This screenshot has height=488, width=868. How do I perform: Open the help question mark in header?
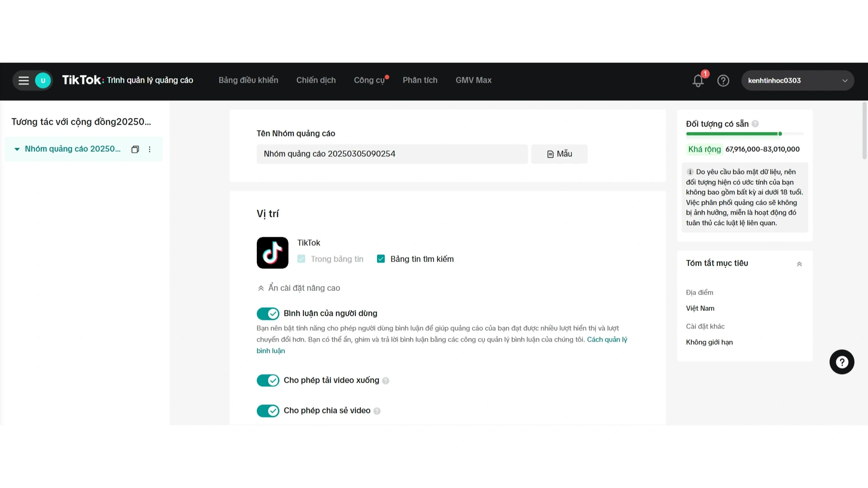723,80
